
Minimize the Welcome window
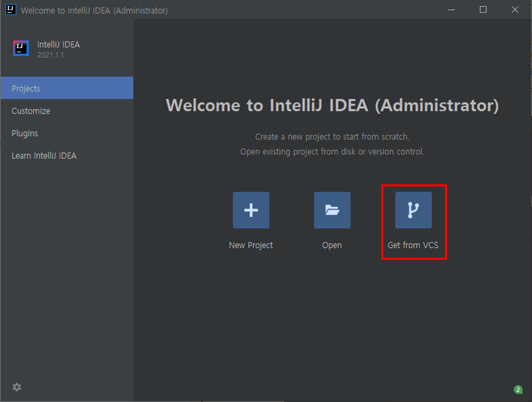[451, 10]
